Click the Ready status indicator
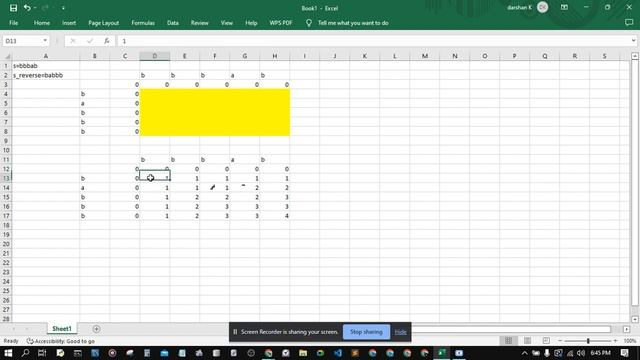This screenshot has height=360, width=640. 11,341
